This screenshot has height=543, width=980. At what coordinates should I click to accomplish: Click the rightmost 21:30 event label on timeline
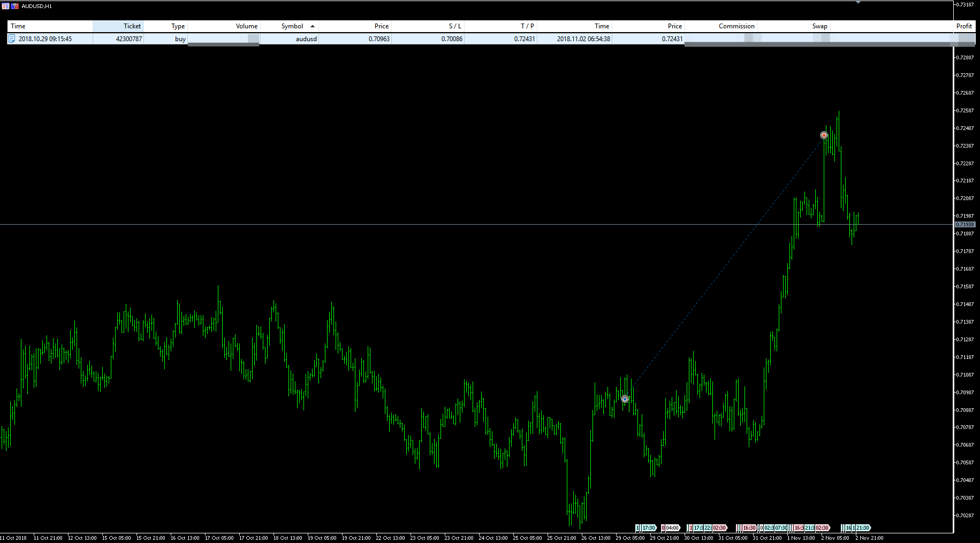pos(862,528)
